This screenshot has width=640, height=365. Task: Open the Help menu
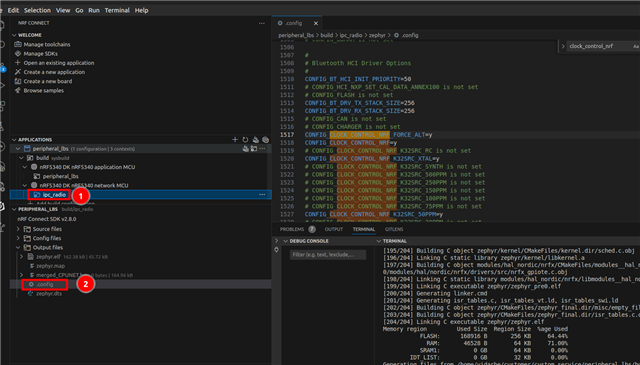pos(142,10)
